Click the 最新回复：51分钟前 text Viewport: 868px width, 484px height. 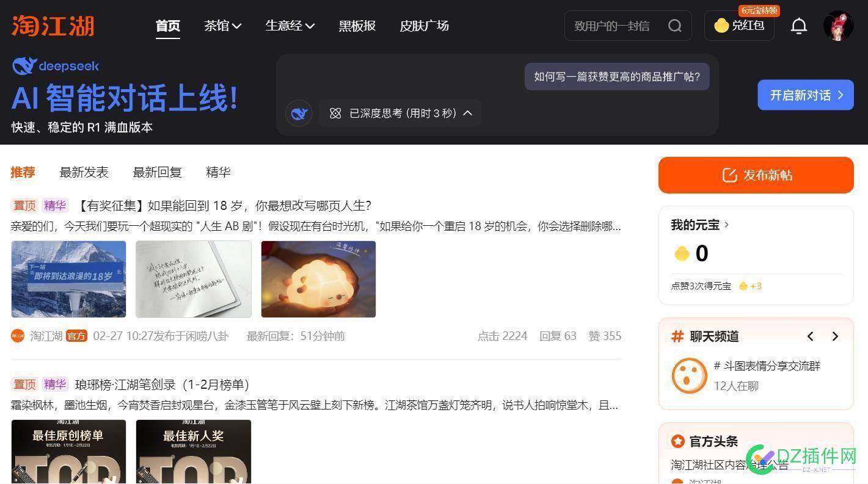point(296,336)
